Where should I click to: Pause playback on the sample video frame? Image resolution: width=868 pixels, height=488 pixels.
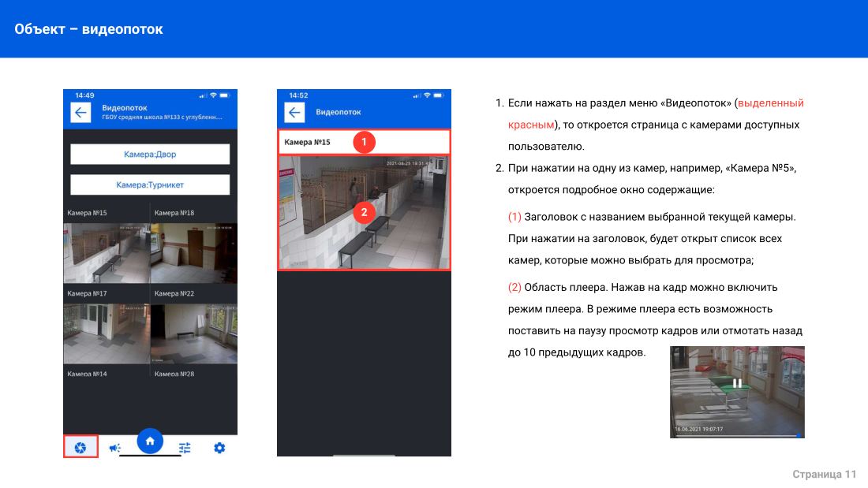click(x=737, y=383)
